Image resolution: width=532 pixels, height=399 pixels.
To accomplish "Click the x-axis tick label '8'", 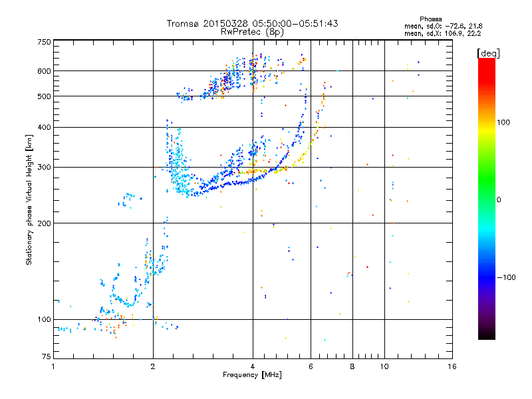I will (352, 366).
